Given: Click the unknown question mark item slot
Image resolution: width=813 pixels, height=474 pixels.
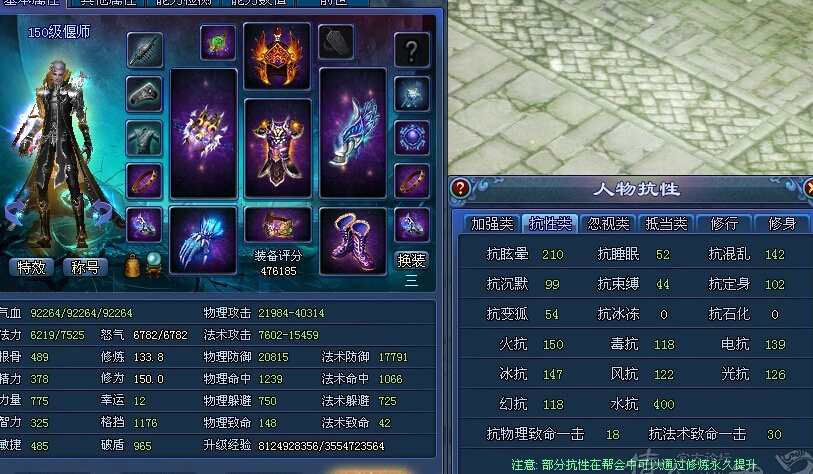Looking at the screenshot, I should 412,50.
